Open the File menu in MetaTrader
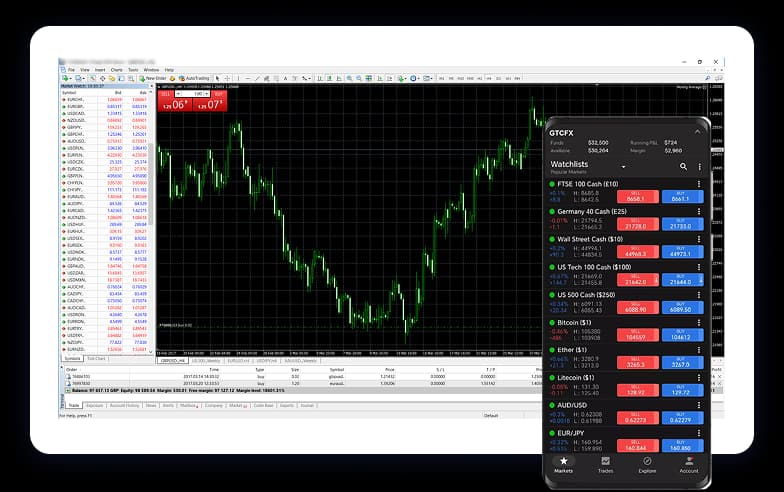This screenshot has width=784, height=492. click(x=71, y=70)
